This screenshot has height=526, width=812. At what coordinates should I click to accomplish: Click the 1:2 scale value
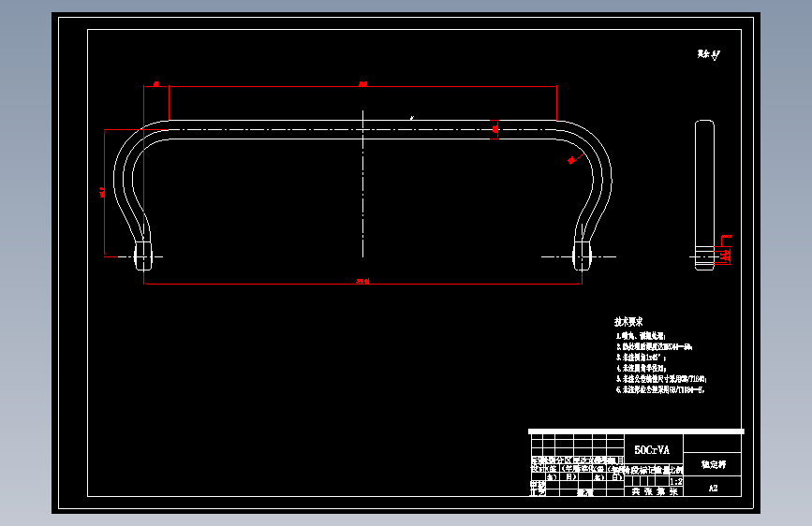[x=676, y=481]
